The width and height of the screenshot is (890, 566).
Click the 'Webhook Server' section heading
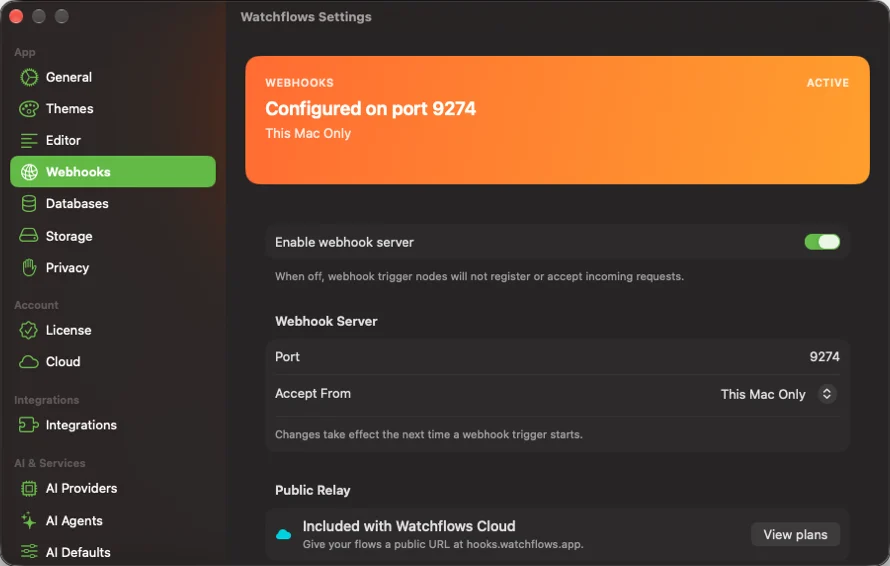pos(326,321)
